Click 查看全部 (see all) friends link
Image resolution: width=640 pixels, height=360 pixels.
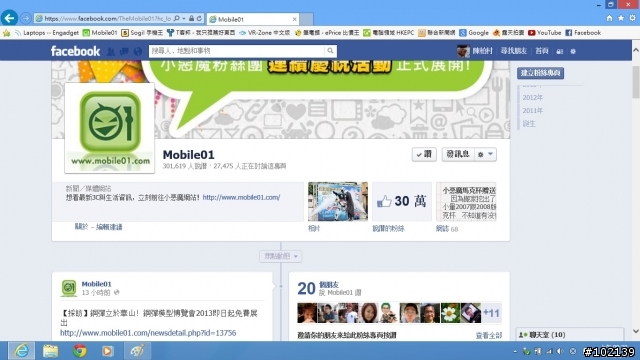coord(489,336)
